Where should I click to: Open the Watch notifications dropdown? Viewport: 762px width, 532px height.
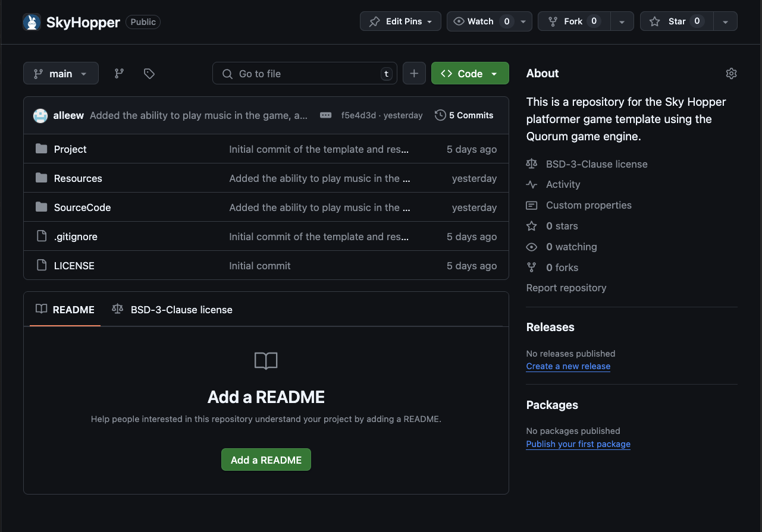(x=489, y=21)
